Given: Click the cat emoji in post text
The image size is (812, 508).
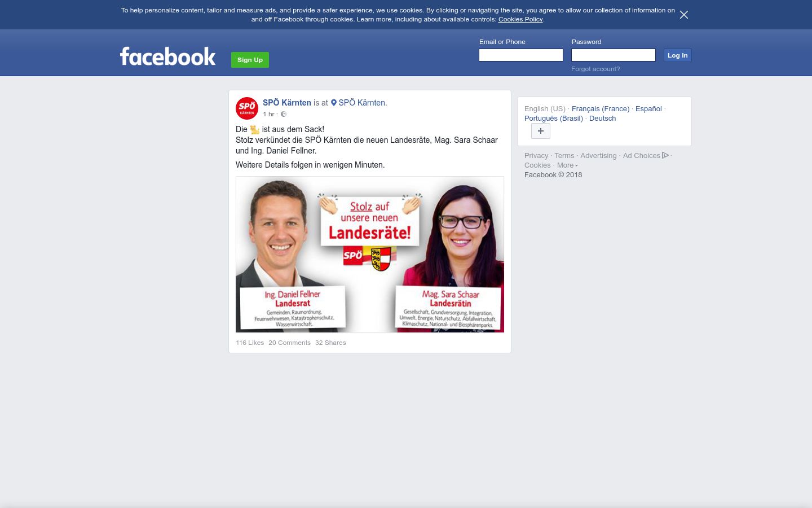Looking at the screenshot, I should coord(255,129).
